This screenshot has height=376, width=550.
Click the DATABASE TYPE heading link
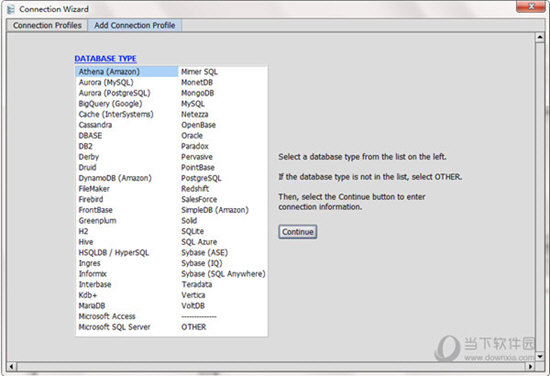pos(105,59)
